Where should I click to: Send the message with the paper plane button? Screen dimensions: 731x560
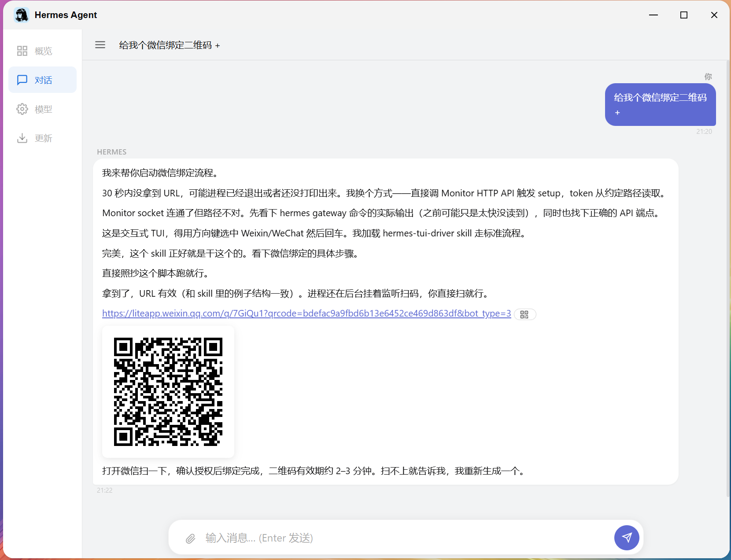coord(627,538)
